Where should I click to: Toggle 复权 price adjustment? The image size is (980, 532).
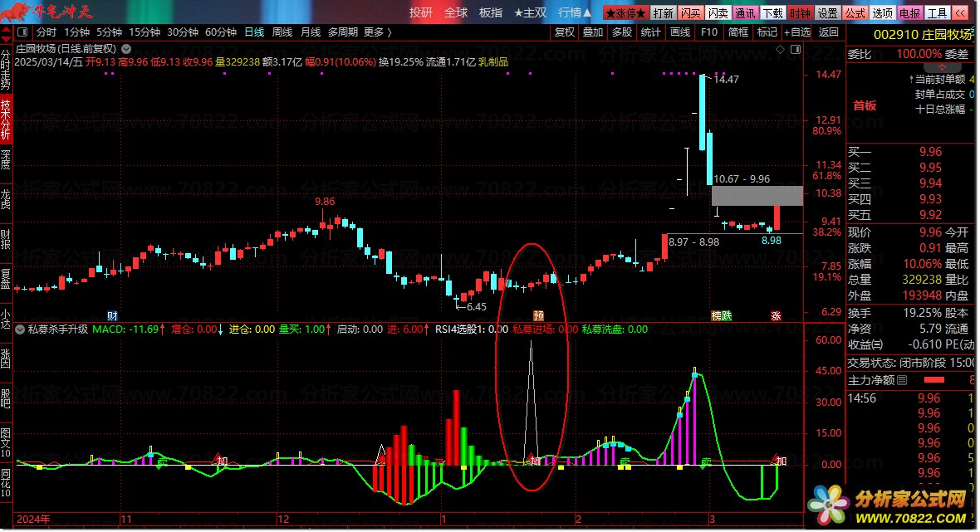[565, 32]
